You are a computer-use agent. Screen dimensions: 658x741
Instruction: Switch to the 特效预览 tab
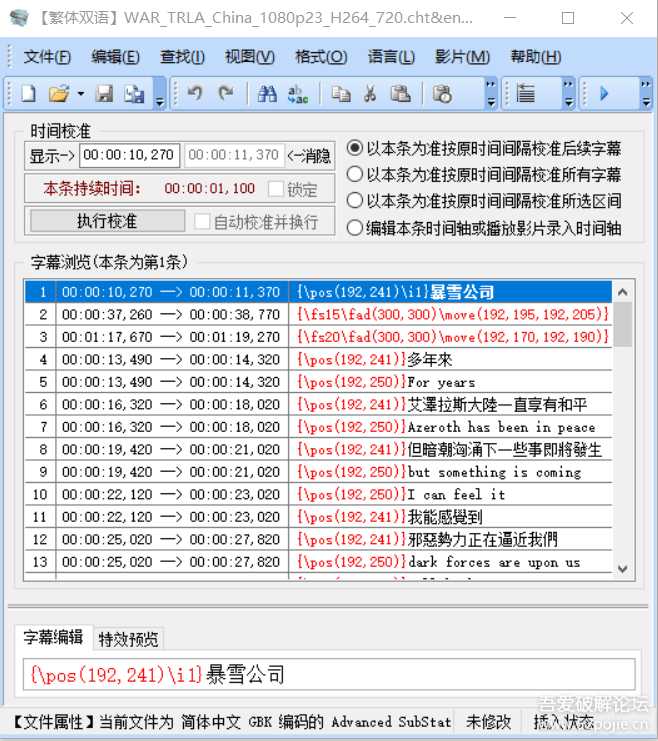[x=128, y=639]
